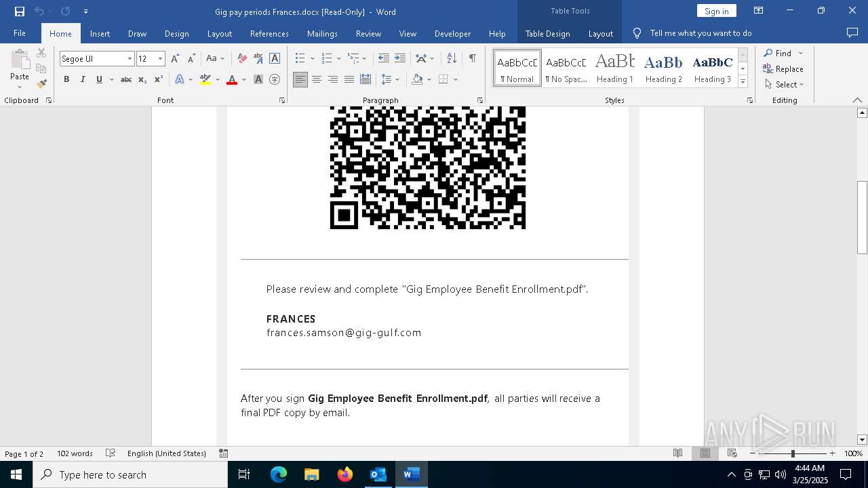
Task: Set Center paragraph alignment
Action: pos(317,79)
